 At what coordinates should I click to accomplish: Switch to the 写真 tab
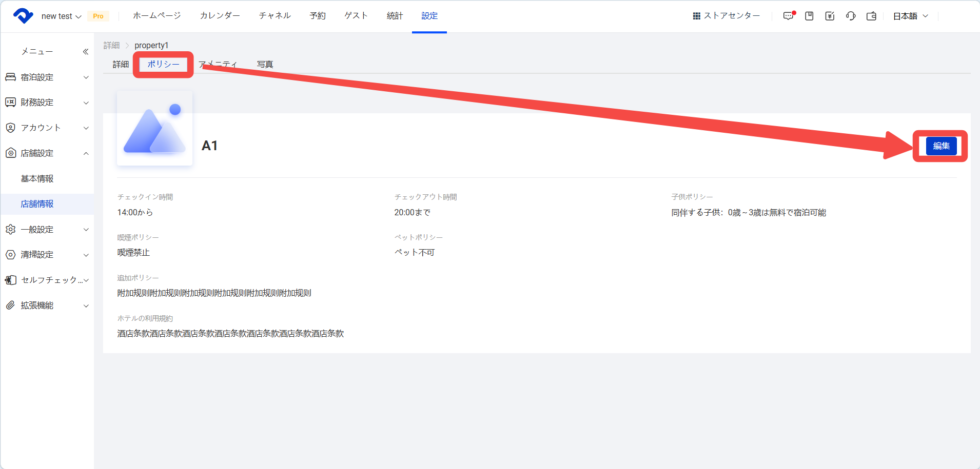click(265, 64)
